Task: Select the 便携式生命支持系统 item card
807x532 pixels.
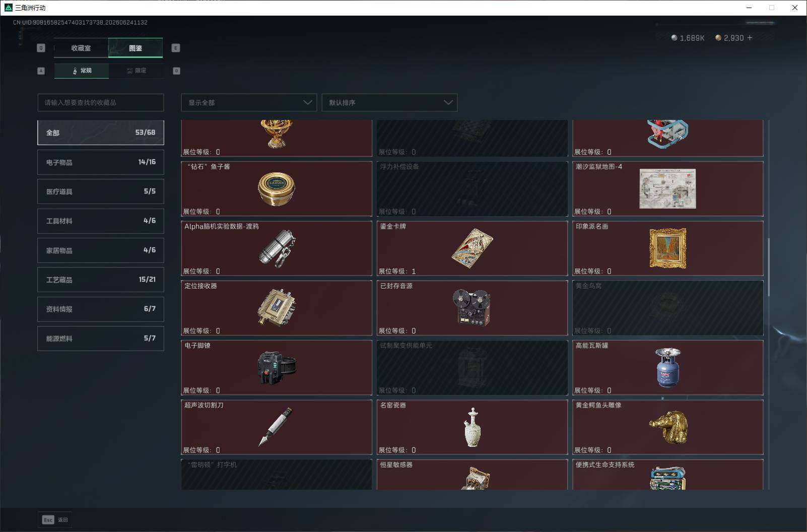Action: tap(668, 474)
